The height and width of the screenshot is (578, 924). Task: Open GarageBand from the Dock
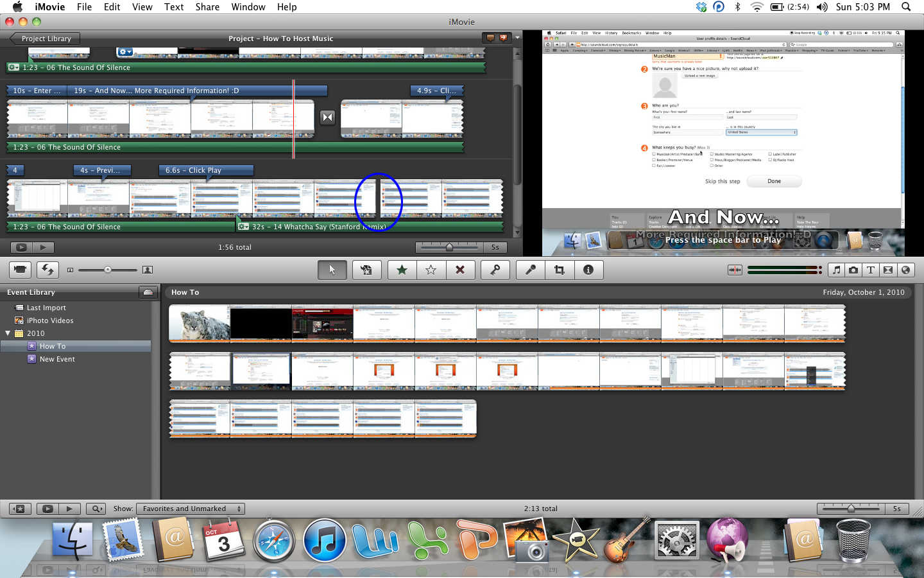(626, 540)
